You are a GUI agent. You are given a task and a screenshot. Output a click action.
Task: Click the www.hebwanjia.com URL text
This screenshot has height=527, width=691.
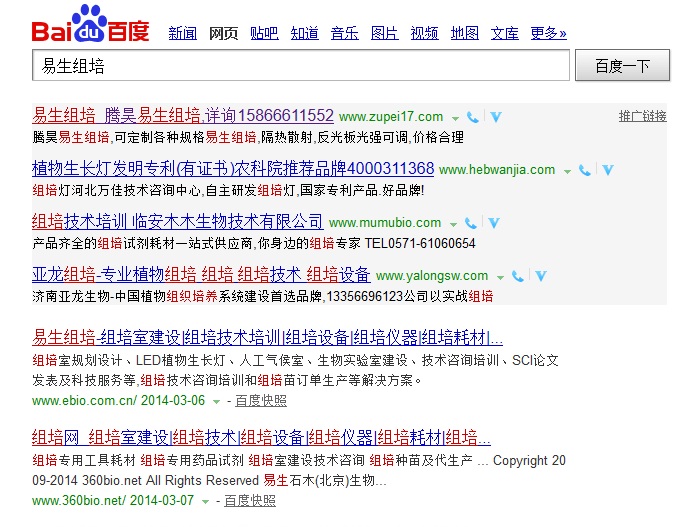point(497,170)
